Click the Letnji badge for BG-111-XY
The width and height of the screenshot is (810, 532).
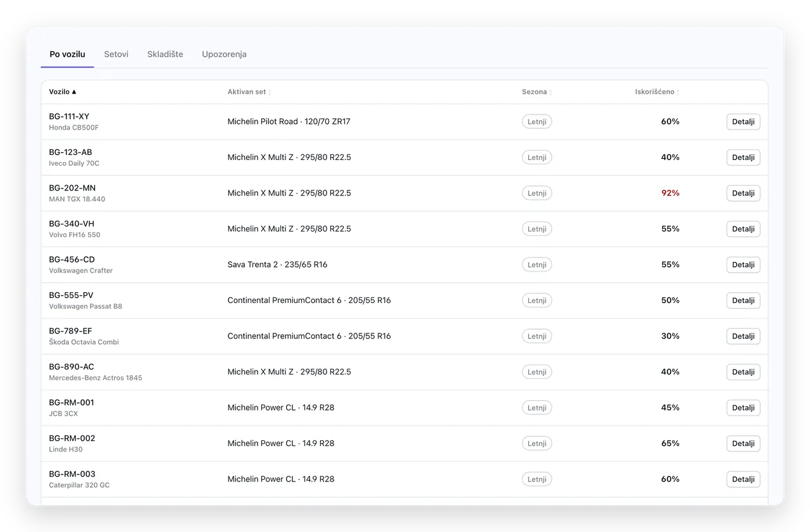(x=537, y=121)
